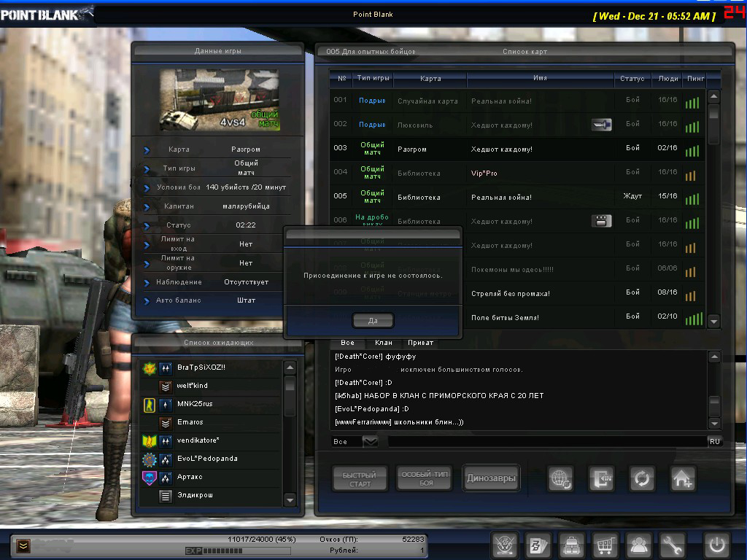Viewport: 747px width, 560px height.
Task: Select room 004 Vip*Pro
Action: click(517, 173)
